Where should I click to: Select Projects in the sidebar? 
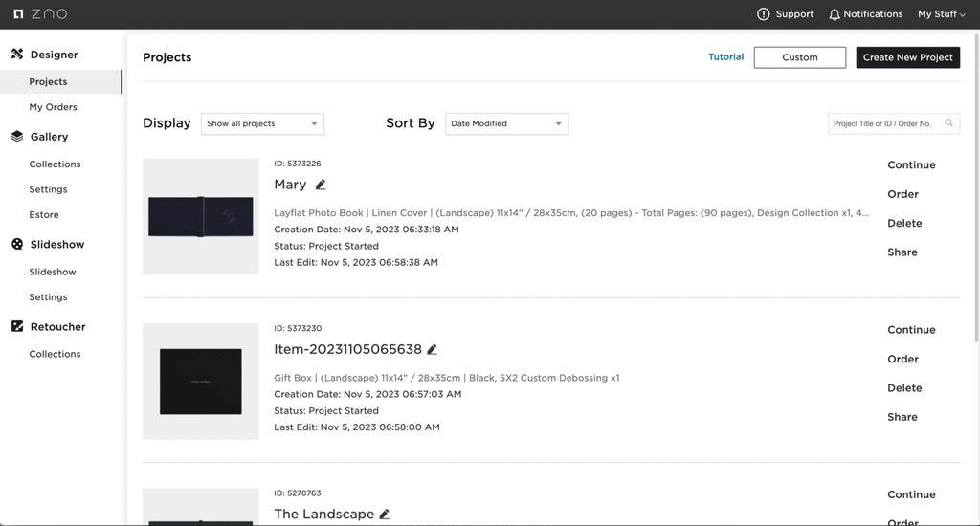(x=60, y=82)
